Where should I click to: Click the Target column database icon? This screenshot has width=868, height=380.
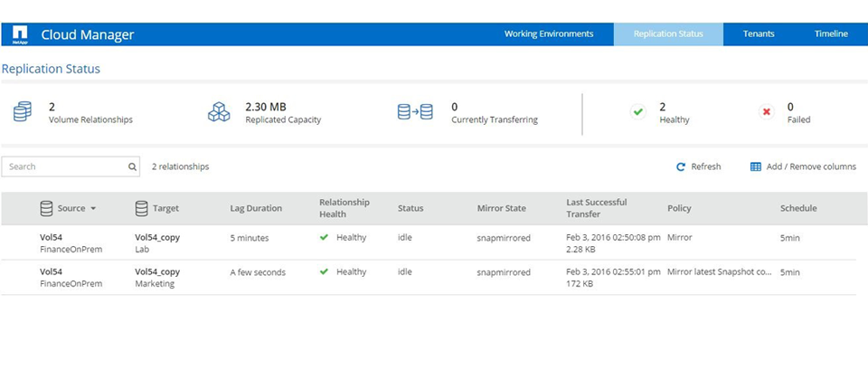click(142, 209)
